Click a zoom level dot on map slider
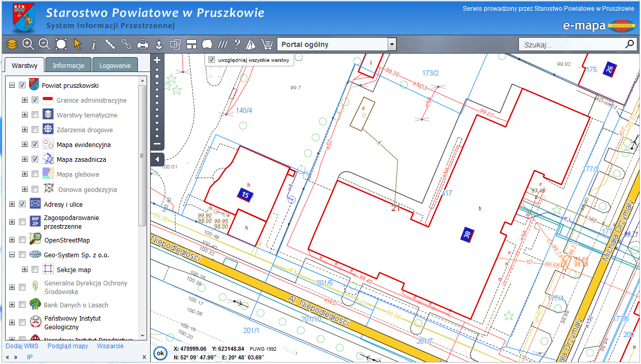Image resolution: width=641 pixels, height=364 pixels. (x=157, y=103)
